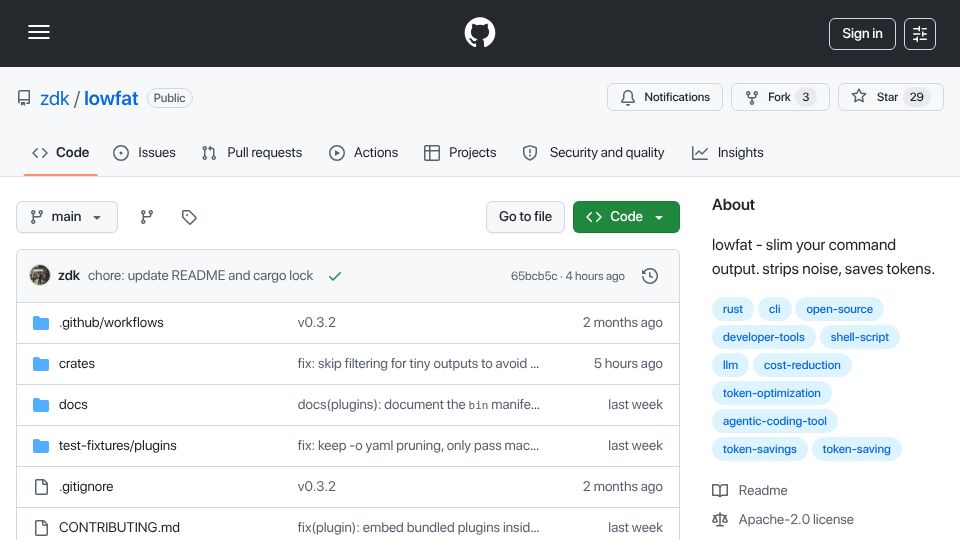960x540 pixels.
Task: Open v0.3.2 commit on .github/workflows row
Action: [x=317, y=323]
